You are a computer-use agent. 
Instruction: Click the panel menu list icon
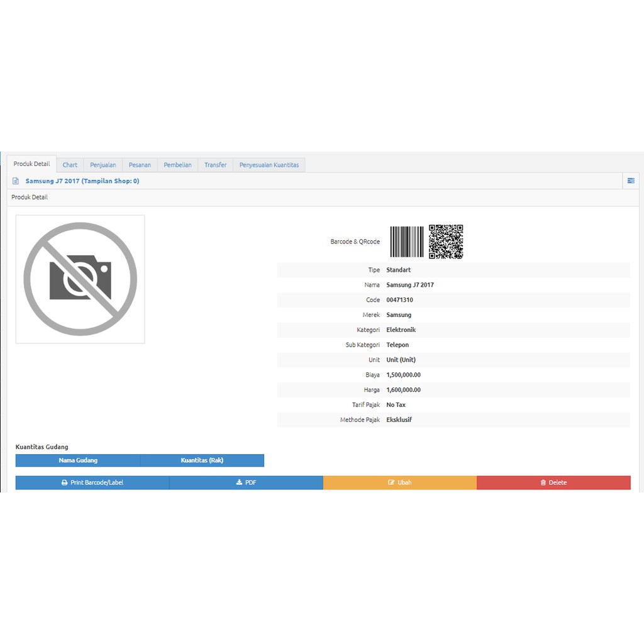pos(631,180)
